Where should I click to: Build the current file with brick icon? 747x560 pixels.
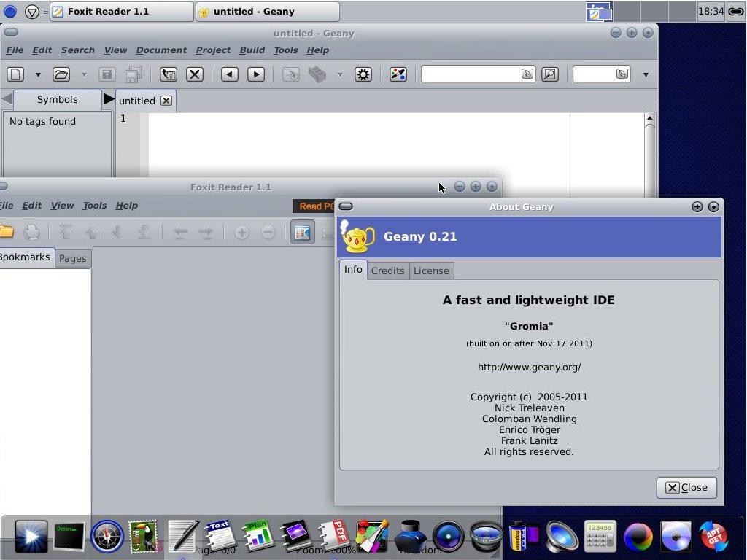pyautogui.click(x=317, y=74)
